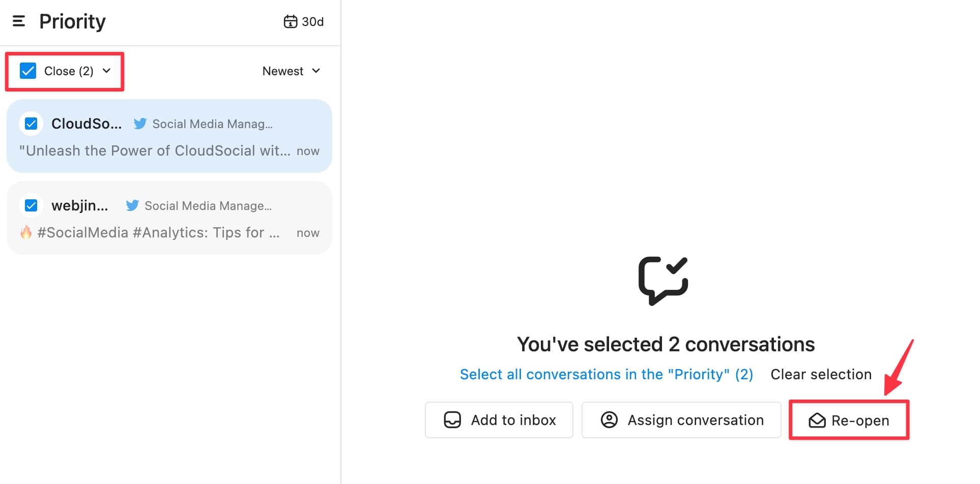The width and height of the screenshot is (980, 484).
Task: Uncheck the Close (2) select-all checkbox
Action: pyautogui.click(x=27, y=71)
